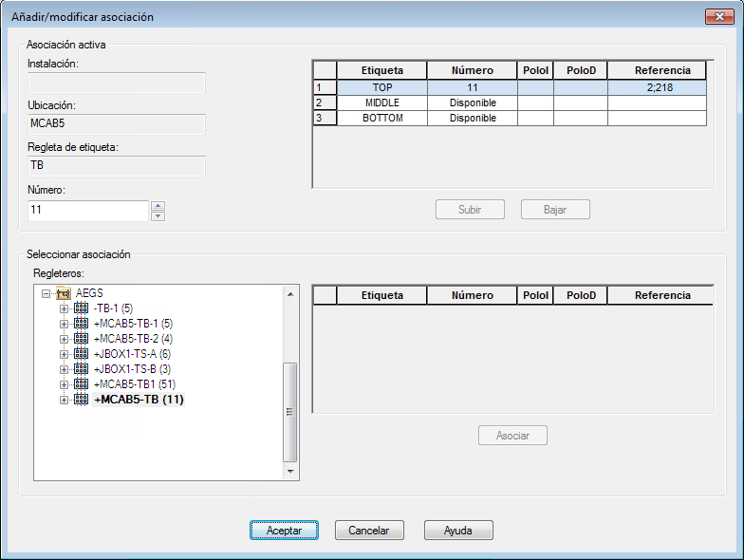The width and height of the screenshot is (744, 560).
Task: Click the 2;218 reference cell
Action: [x=657, y=87]
